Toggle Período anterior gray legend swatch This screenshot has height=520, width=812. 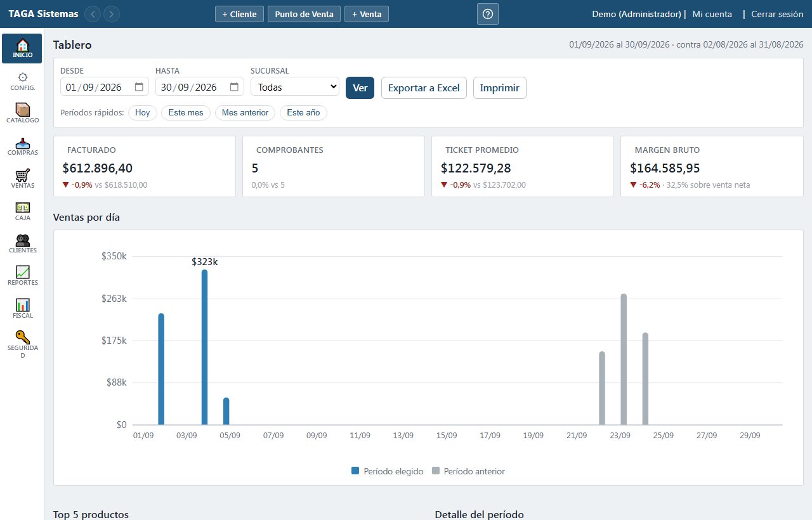click(435, 471)
